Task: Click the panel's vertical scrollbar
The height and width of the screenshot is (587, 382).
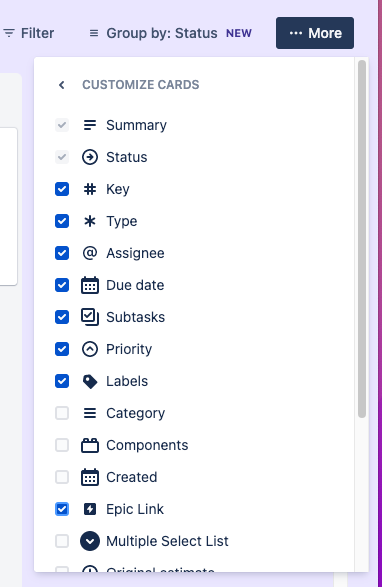Action: 362,239
